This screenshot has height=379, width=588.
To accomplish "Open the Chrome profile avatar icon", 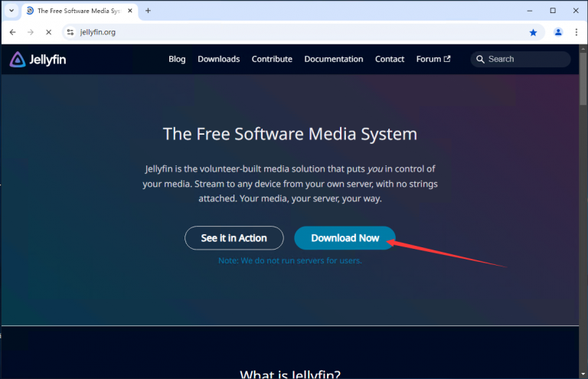I will pyautogui.click(x=558, y=32).
